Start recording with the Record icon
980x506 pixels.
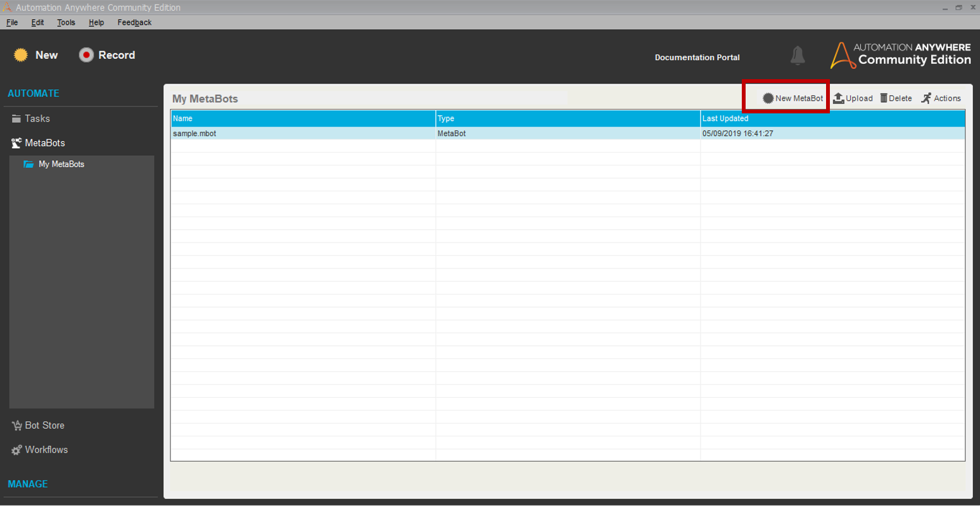(x=86, y=55)
